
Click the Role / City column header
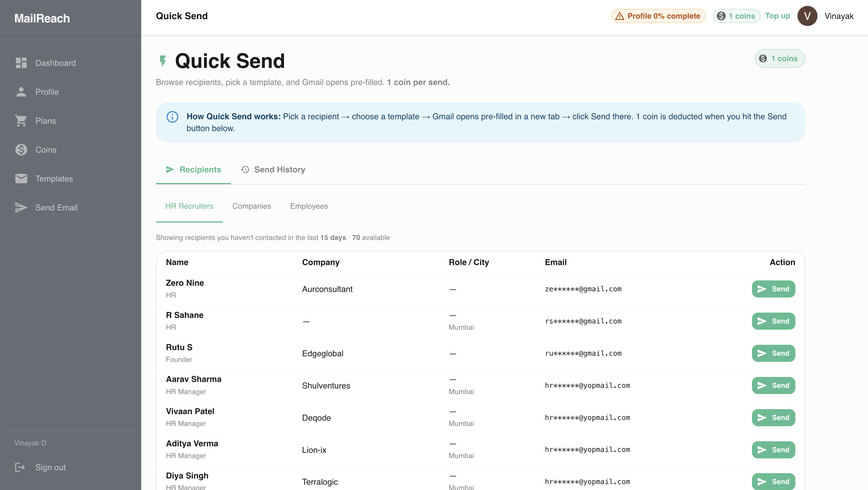click(x=469, y=262)
